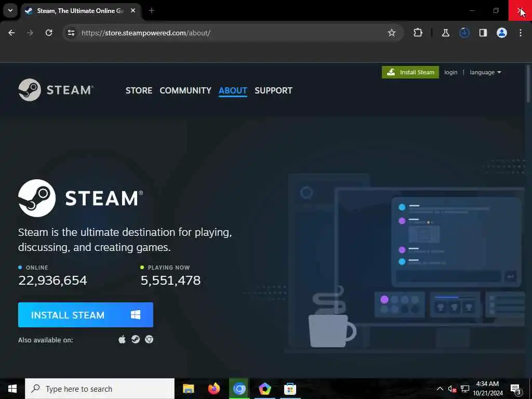Bookmark this page with the star icon
This screenshot has width=532, height=399.
tap(392, 33)
